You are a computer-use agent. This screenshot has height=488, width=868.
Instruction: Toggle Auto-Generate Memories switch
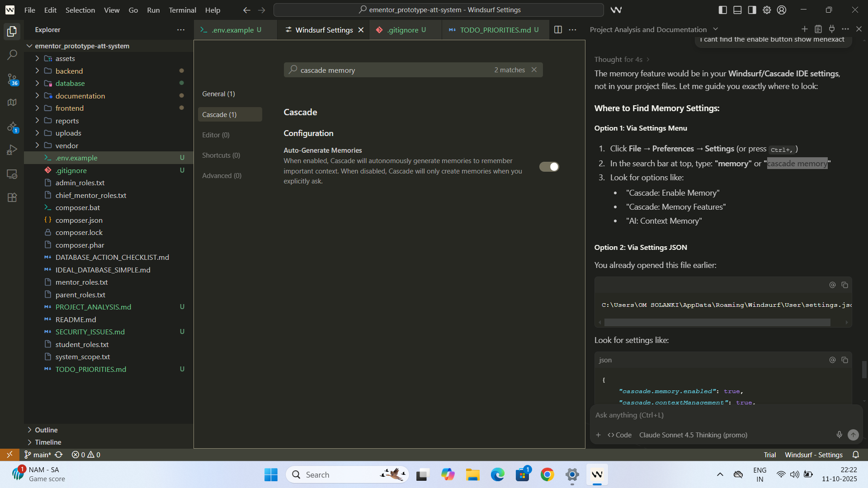coord(549,167)
